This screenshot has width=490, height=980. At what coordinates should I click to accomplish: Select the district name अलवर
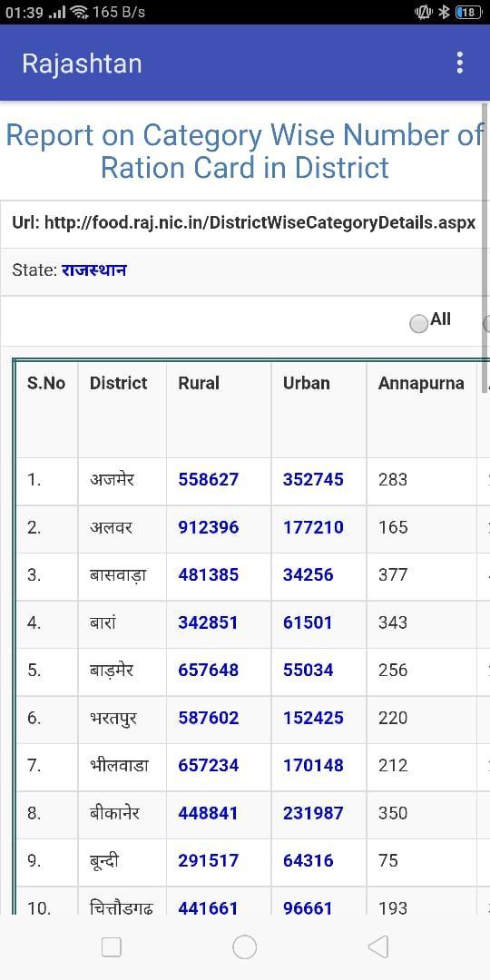(111, 527)
